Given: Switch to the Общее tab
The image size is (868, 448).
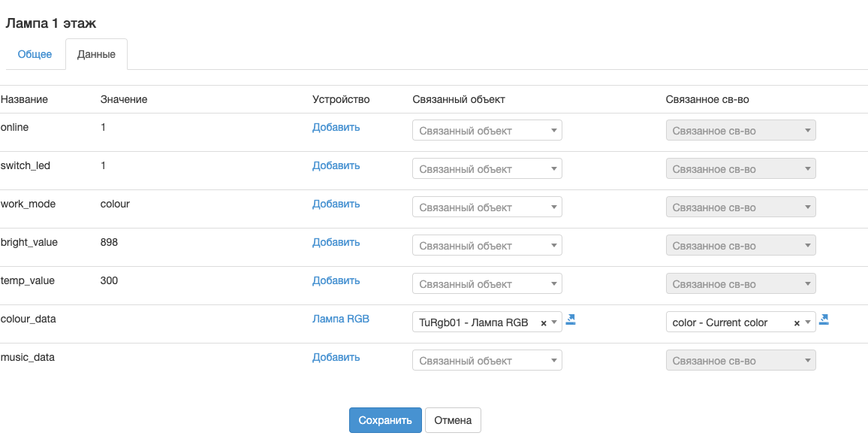Looking at the screenshot, I should tap(35, 54).
